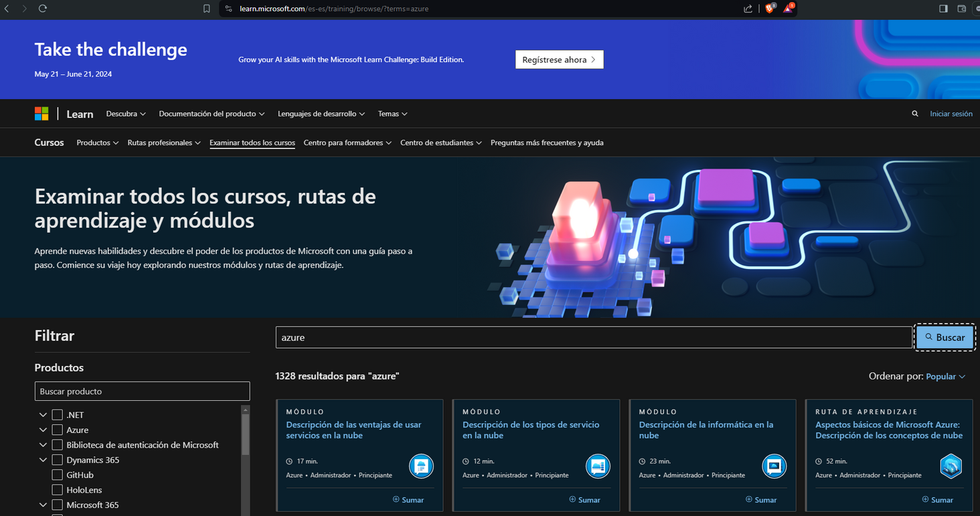Open the Brave Shields icon

[769, 9]
